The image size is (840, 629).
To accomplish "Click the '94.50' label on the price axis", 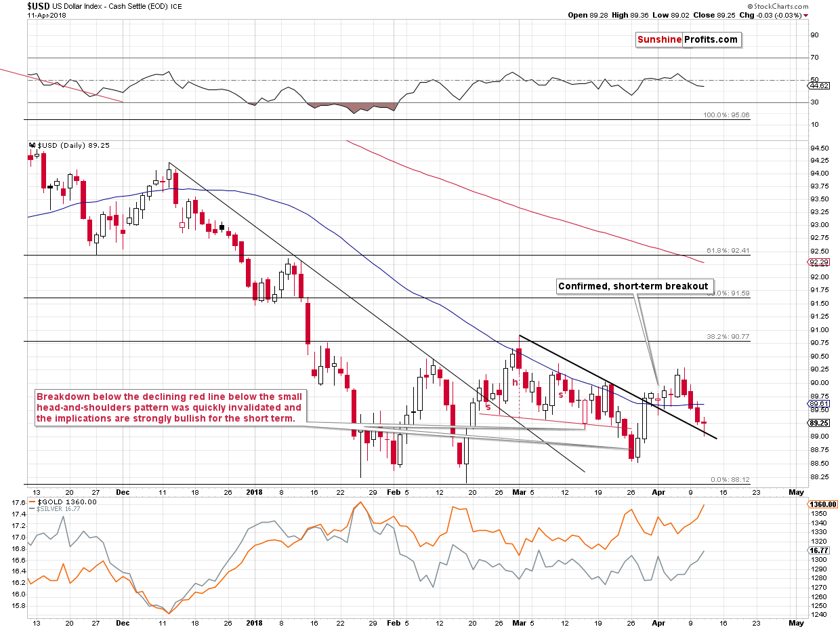I will pyautogui.click(x=819, y=147).
